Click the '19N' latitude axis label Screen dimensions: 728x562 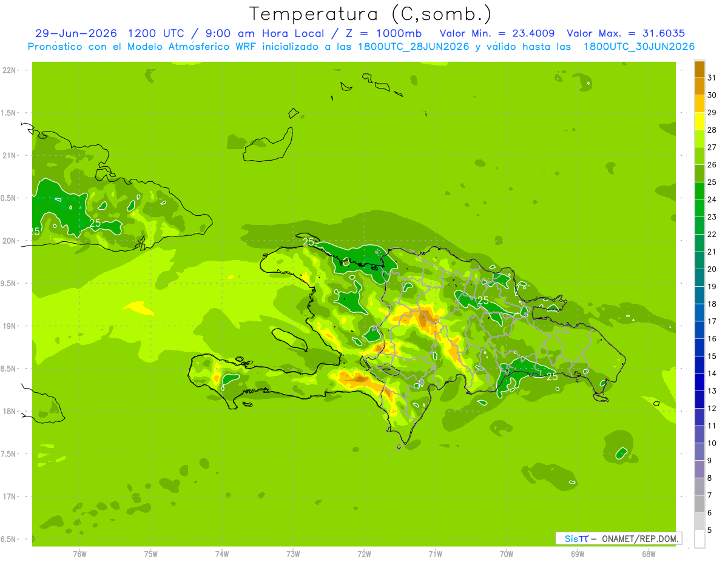(x=8, y=326)
